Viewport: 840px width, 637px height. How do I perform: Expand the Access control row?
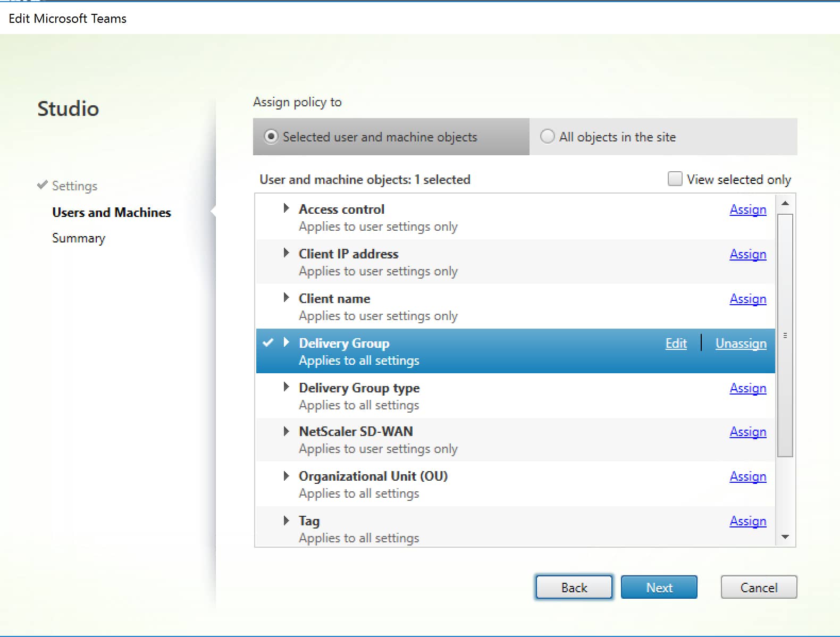286,208
